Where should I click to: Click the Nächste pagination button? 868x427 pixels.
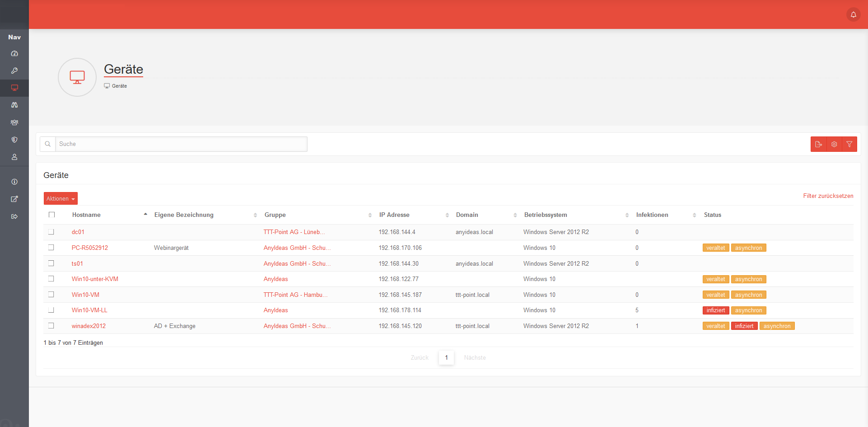(475, 357)
